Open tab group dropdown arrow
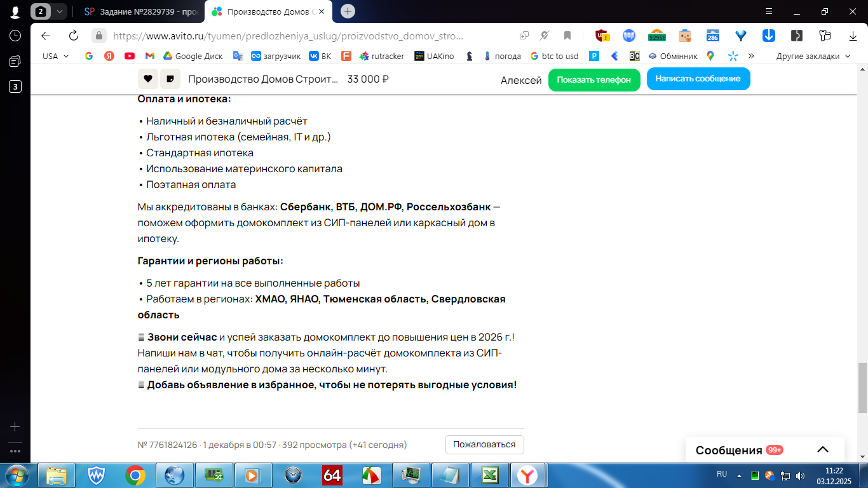The width and height of the screenshot is (868, 488). [59, 11]
